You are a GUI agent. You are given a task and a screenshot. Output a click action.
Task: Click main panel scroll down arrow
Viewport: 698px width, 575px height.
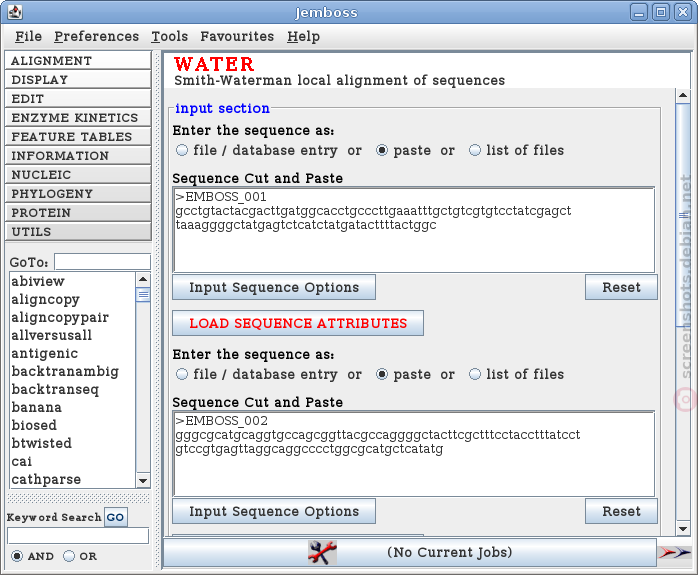coord(683,529)
